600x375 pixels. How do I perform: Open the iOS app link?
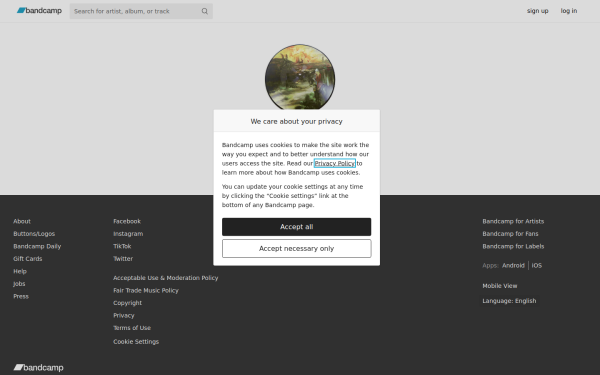click(x=536, y=266)
